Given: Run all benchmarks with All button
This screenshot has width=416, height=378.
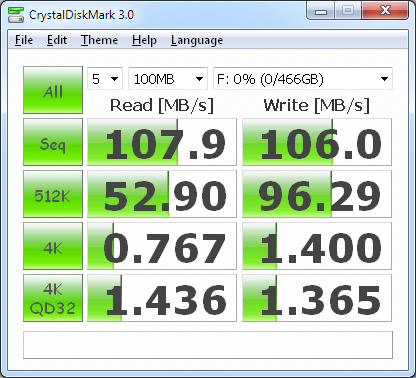Looking at the screenshot, I should tap(53, 90).
